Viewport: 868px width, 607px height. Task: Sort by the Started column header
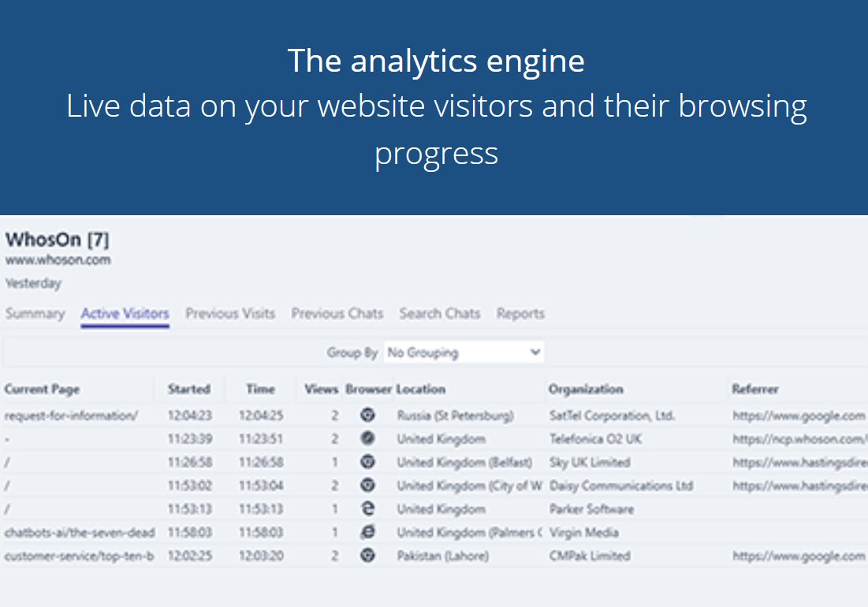click(188, 389)
